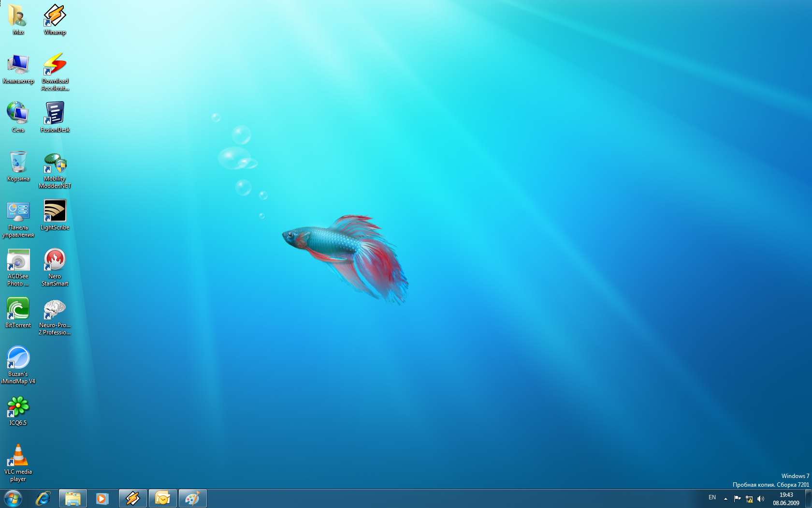The width and height of the screenshot is (812, 508).
Task: Select the Сеть network icon
Action: (x=18, y=117)
